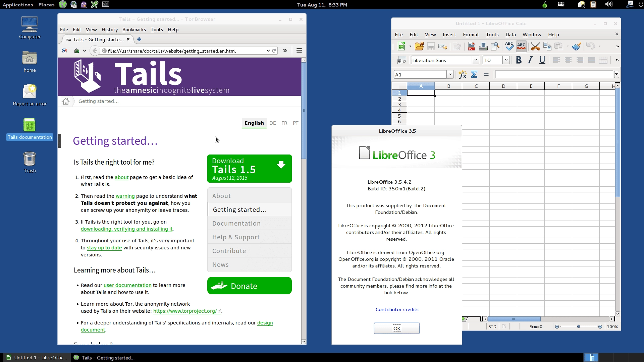Click the Calc formula input line field
Viewport: 644px width, 362px height.
click(x=554, y=74)
